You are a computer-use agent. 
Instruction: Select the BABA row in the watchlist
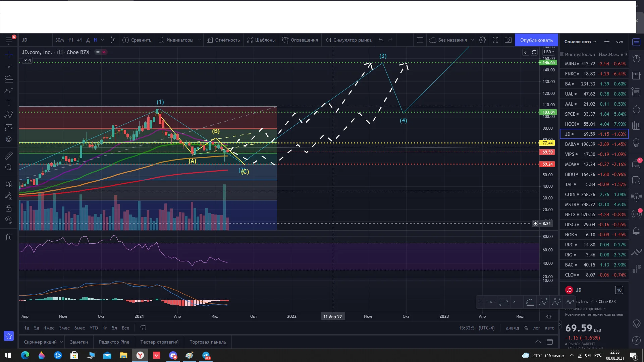coord(594,144)
